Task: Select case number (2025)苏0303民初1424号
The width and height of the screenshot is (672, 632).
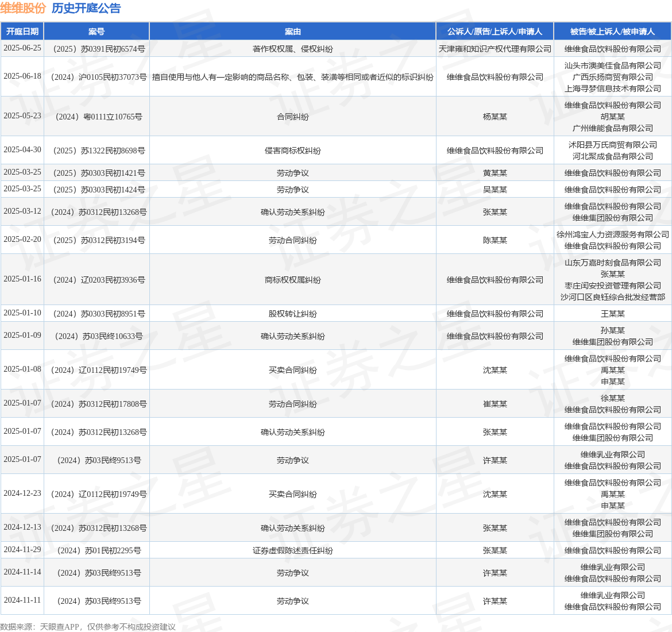Action: click(x=99, y=190)
